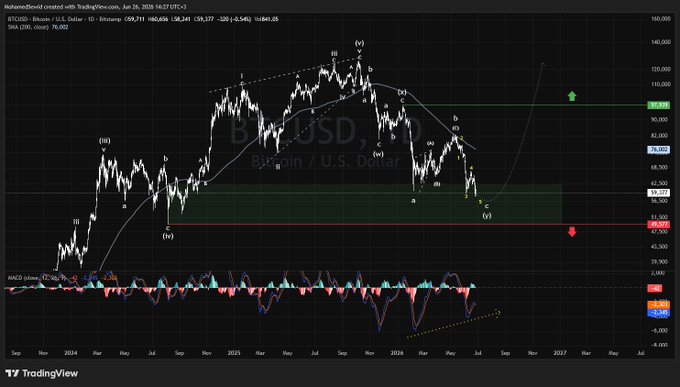The width and height of the screenshot is (680, 387).
Task: Click the 2,000 label on the MACD axis
Action: 658,272
